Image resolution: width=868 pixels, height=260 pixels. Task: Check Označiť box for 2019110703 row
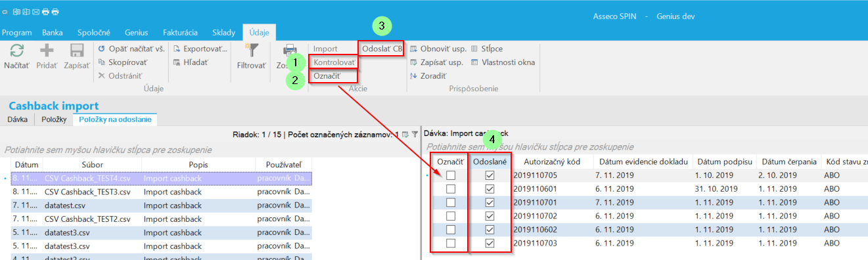point(451,244)
